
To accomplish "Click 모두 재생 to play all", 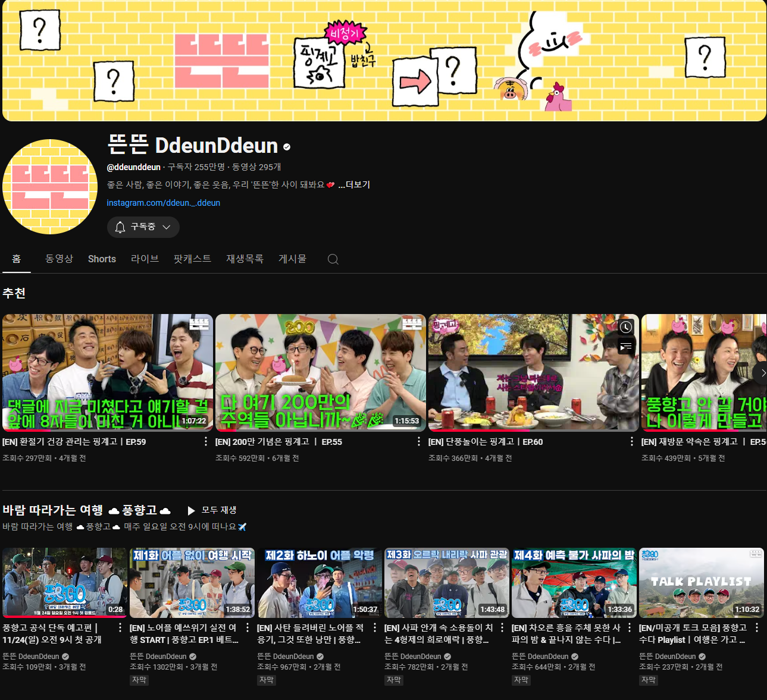I will [x=219, y=510].
